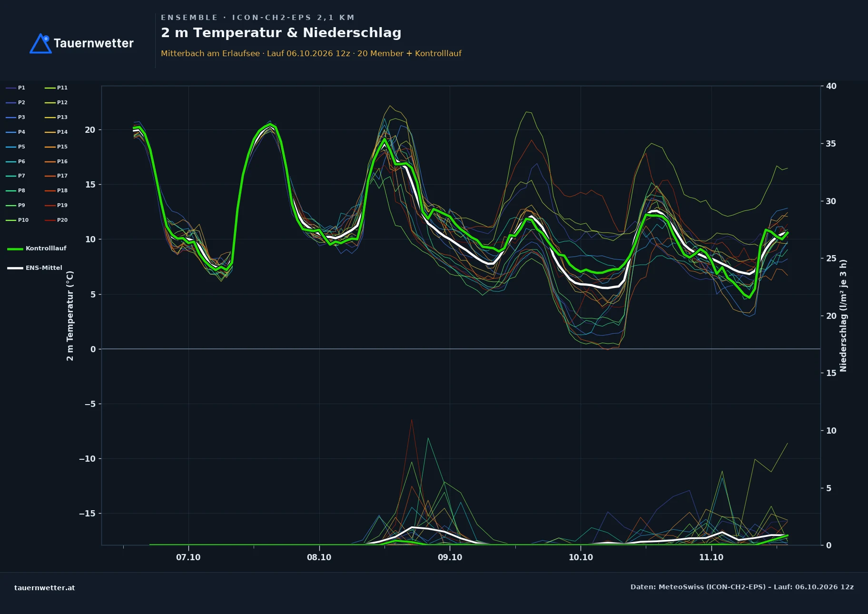Select legend member P8
Viewport: 868px width, 614px height.
click(16, 190)
